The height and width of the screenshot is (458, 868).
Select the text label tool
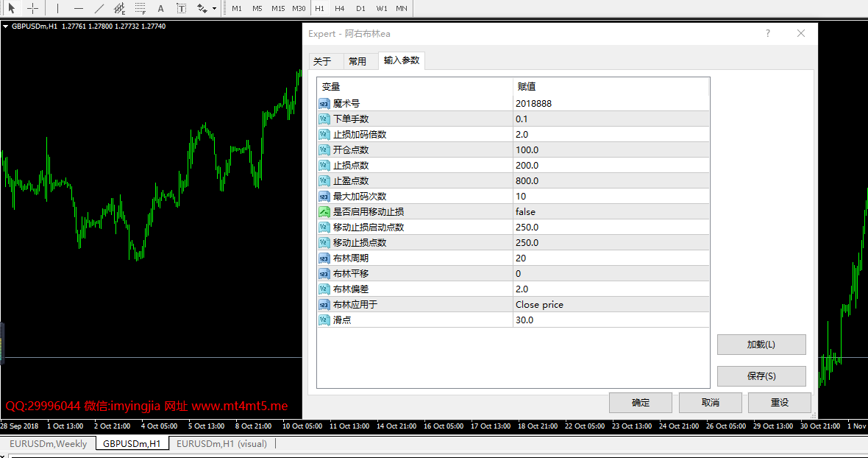182,8
